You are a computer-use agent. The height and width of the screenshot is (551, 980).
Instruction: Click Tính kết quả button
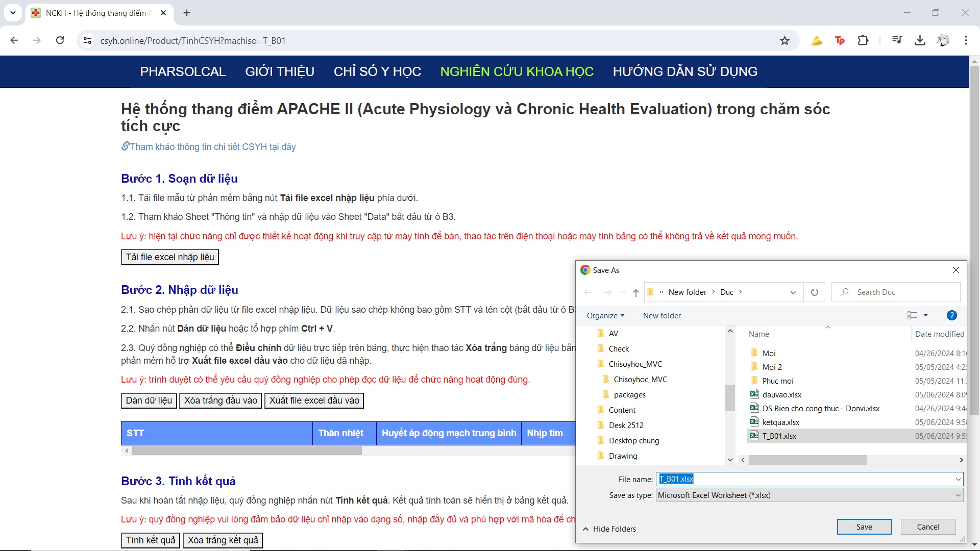point(151,540)
